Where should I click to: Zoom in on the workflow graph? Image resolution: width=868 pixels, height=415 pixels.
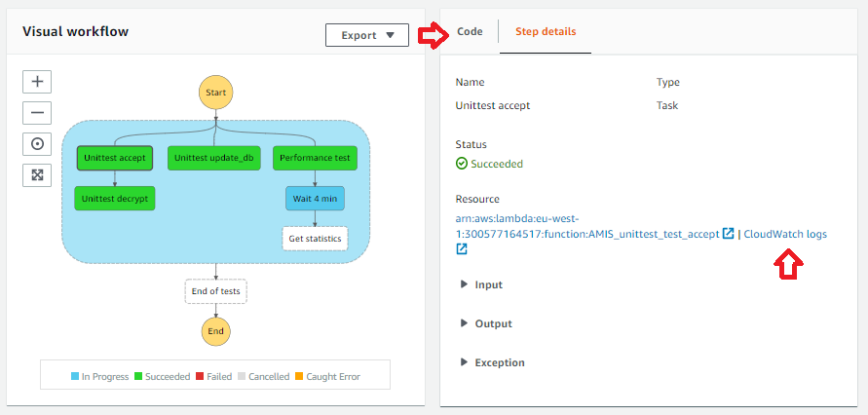(37, 82)
